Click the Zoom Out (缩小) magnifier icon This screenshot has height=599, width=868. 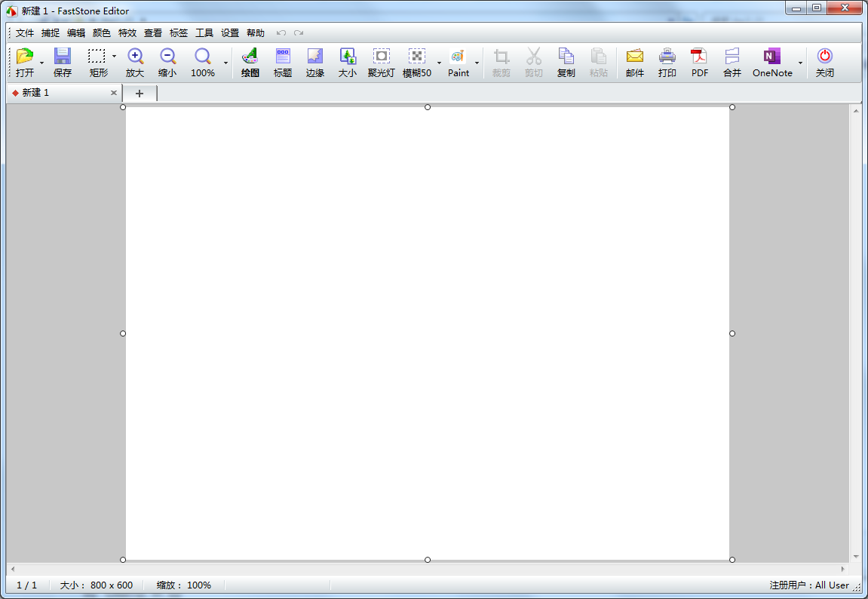(167, 57)
